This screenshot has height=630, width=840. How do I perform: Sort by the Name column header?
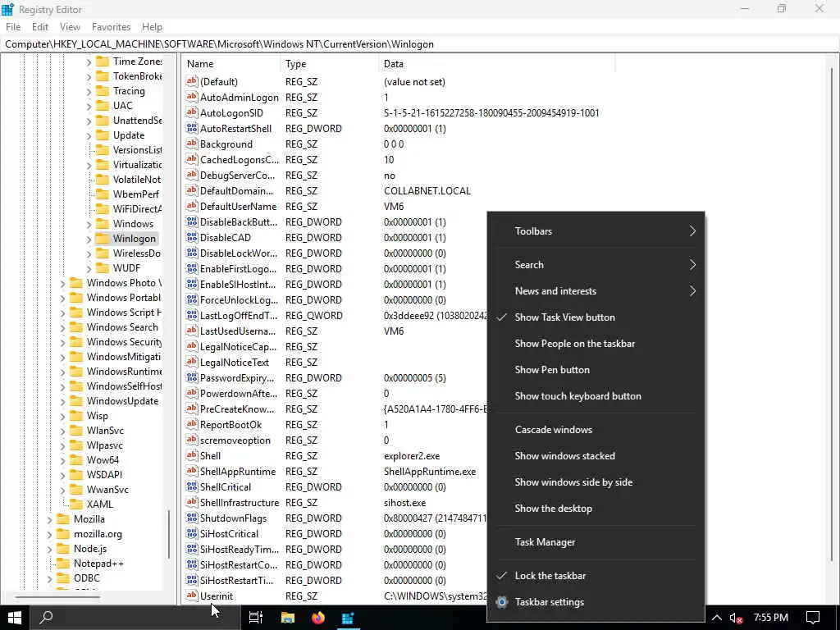231,64
